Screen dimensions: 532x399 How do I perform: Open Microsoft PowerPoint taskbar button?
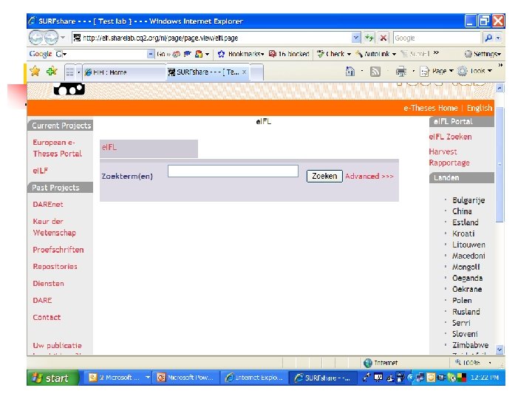(185, 378)
